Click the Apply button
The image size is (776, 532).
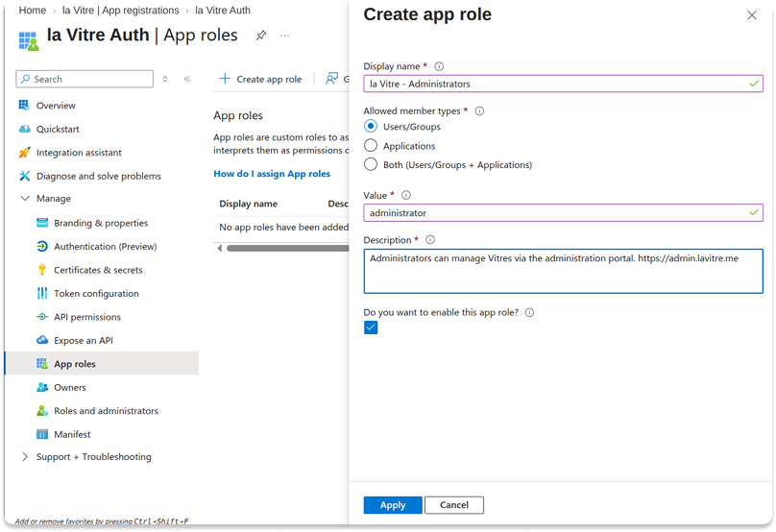pos(393,505)
